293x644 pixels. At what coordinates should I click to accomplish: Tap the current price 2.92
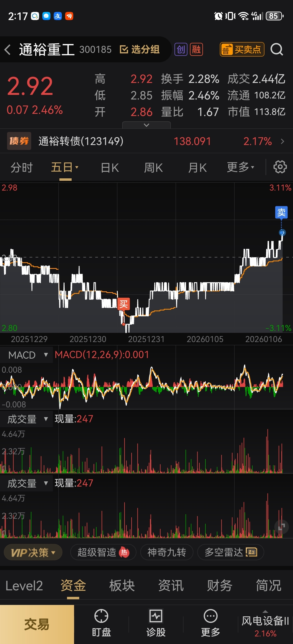coord(30,86)
